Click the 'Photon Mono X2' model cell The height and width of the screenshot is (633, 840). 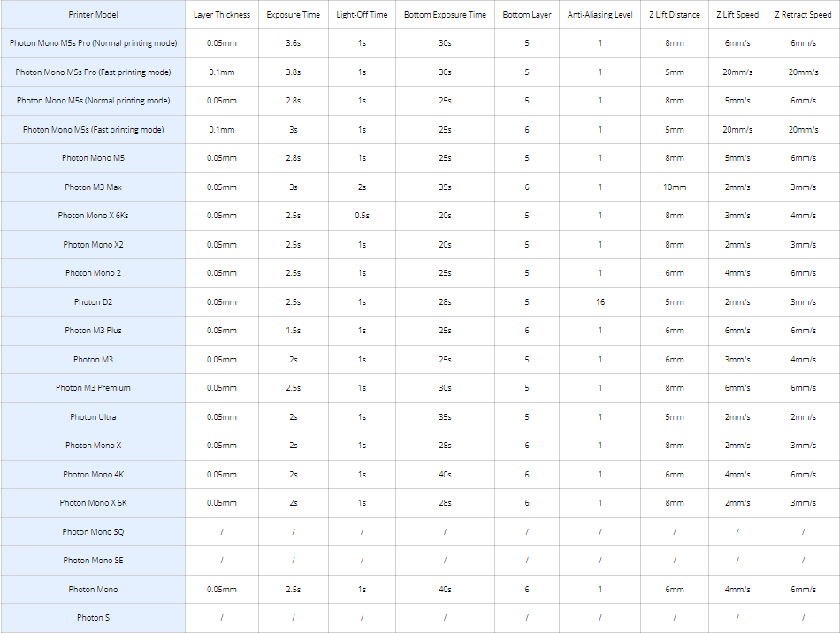(93, 244)
